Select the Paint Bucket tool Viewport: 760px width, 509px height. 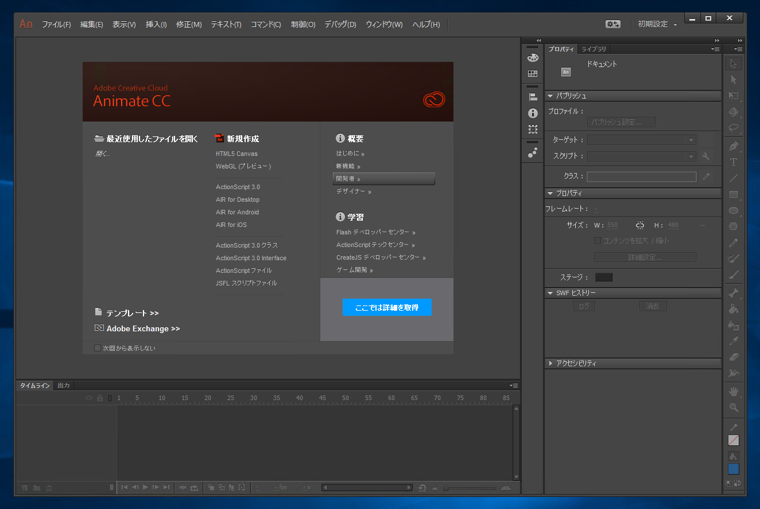733,309
